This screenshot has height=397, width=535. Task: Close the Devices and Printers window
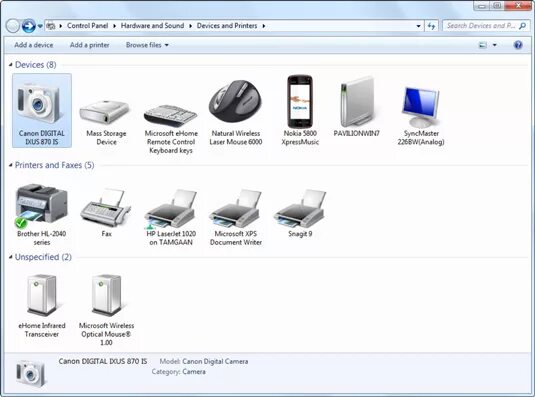(518, 5)
